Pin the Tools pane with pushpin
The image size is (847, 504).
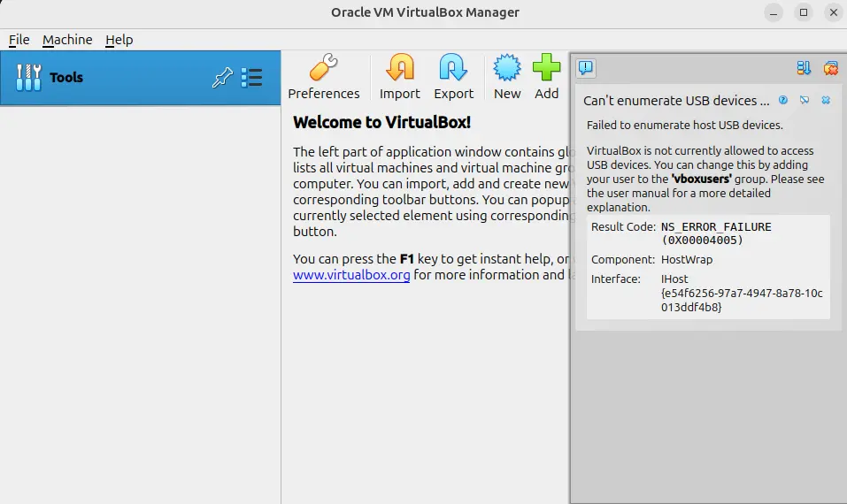pyautogui.click(x=222, y=78)
